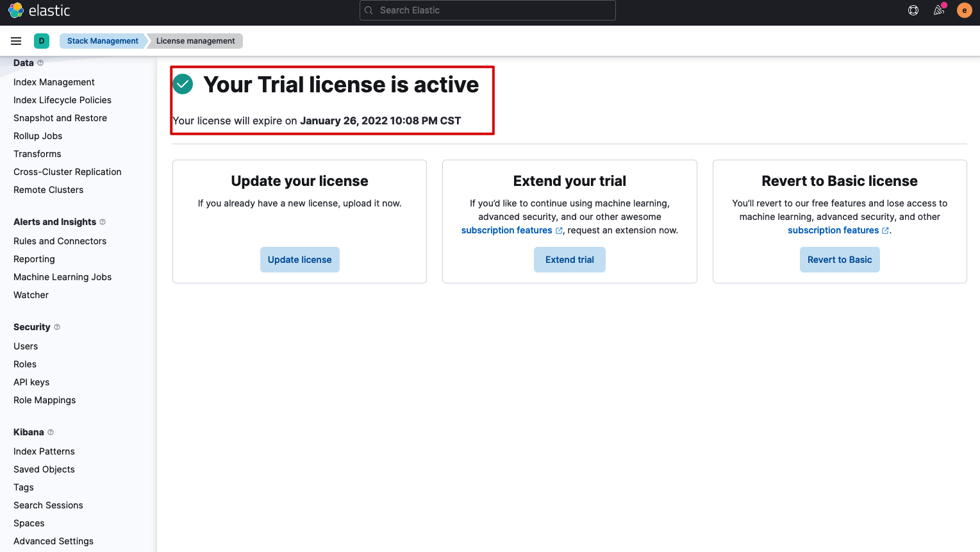This screenshot has width=980, height=552.
Task: Go to Transforms
Action: click(37, 154)
